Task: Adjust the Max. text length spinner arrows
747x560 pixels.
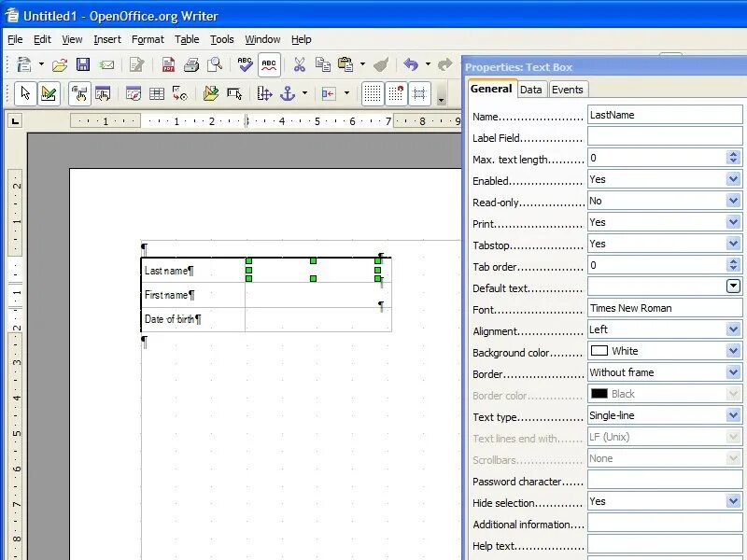Action: point(733,158)
